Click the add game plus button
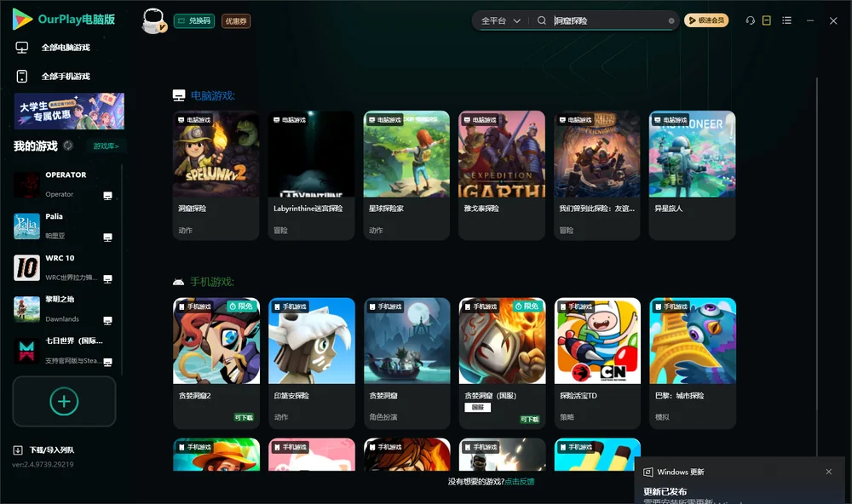Viewport: 852px width, 504px height. [64, 401]
